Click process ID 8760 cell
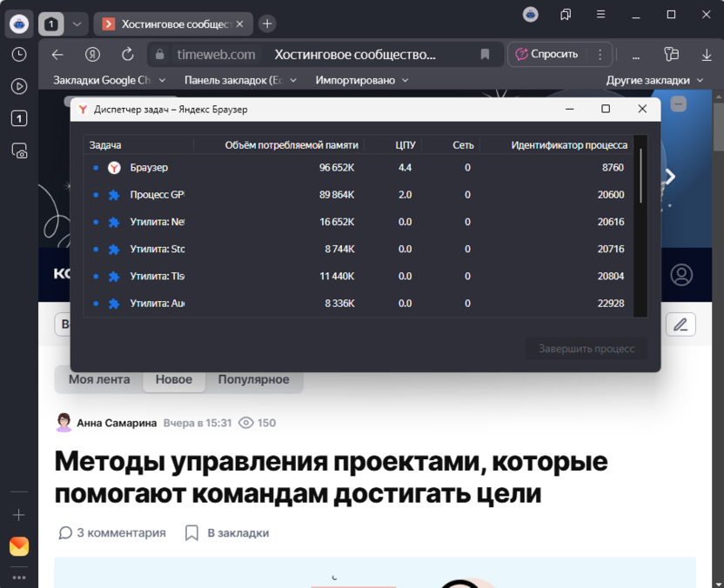The image size is (724, 588). (x=613, y=168)
